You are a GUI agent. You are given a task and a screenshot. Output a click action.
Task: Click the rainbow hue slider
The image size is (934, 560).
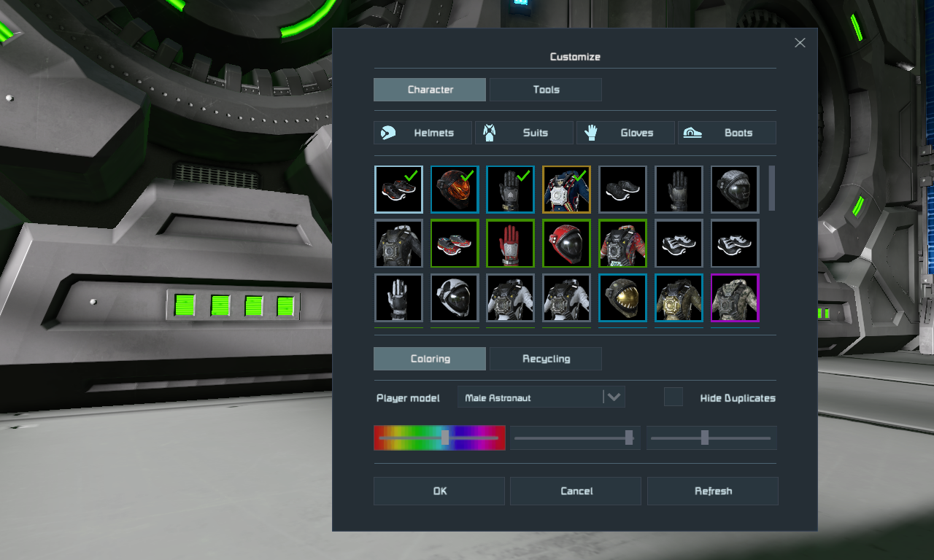coord(439,437)
